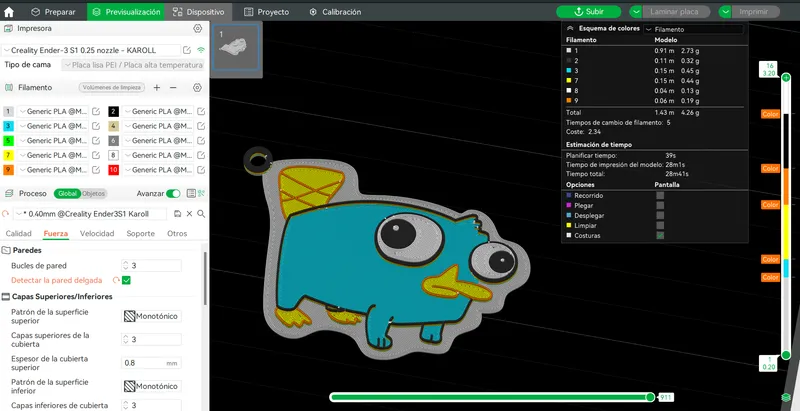800x411 pixels.
Task: Edit filament 6 preset
Action: 201,141
